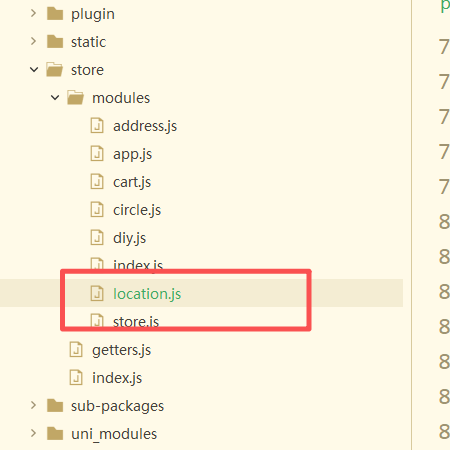Expand the static folder chevron
This screenshot has height=450, width=450.
[x=33, y=42]
